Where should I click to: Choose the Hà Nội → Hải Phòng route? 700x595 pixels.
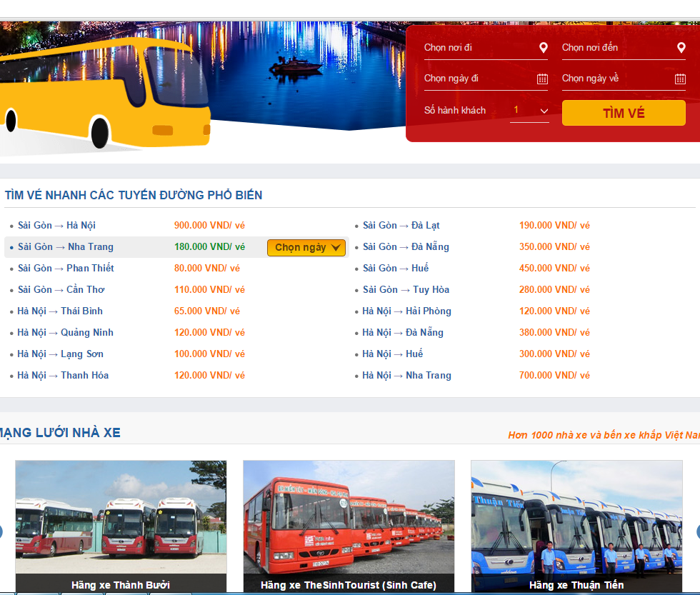(406, 311)
